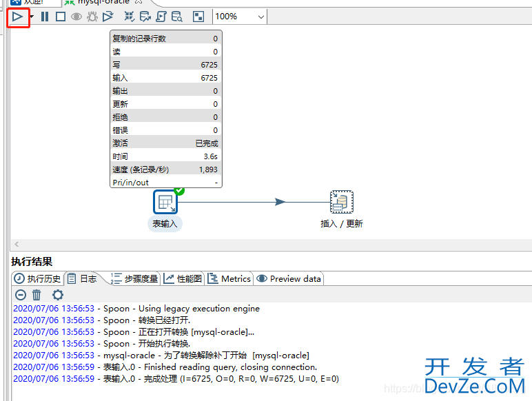Image resolution: width=532 pixels, height=401 pixels.
Task: Open the 性能图 tab
Action: coord(183,279)
